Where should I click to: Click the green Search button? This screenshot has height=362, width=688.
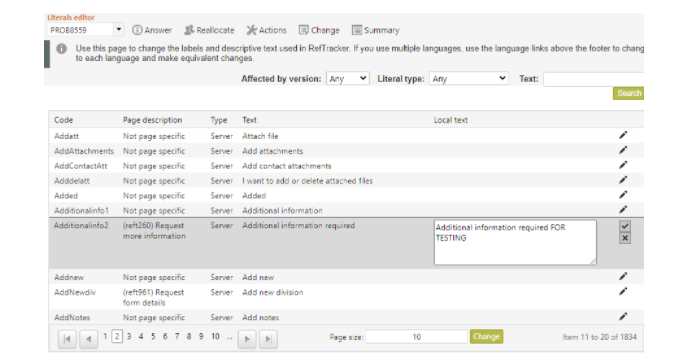[x=628, y=93]
